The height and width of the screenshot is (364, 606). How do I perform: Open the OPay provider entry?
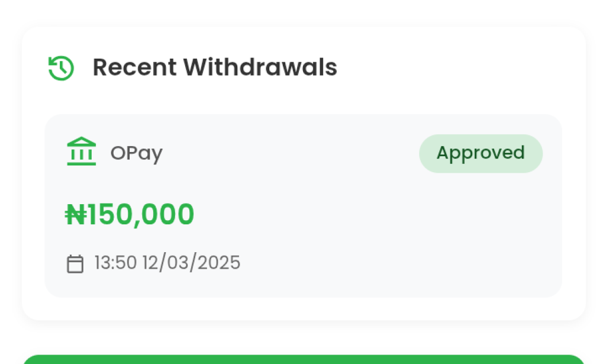pos(136,153)
